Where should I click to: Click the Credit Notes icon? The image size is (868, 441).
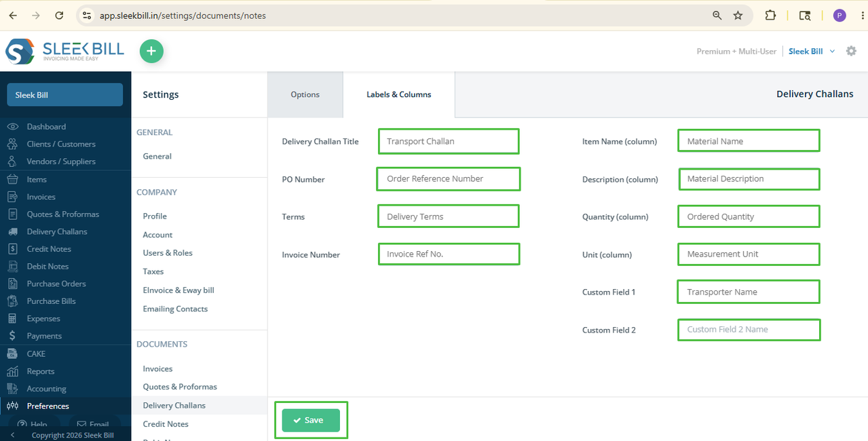tap(12, 249)
